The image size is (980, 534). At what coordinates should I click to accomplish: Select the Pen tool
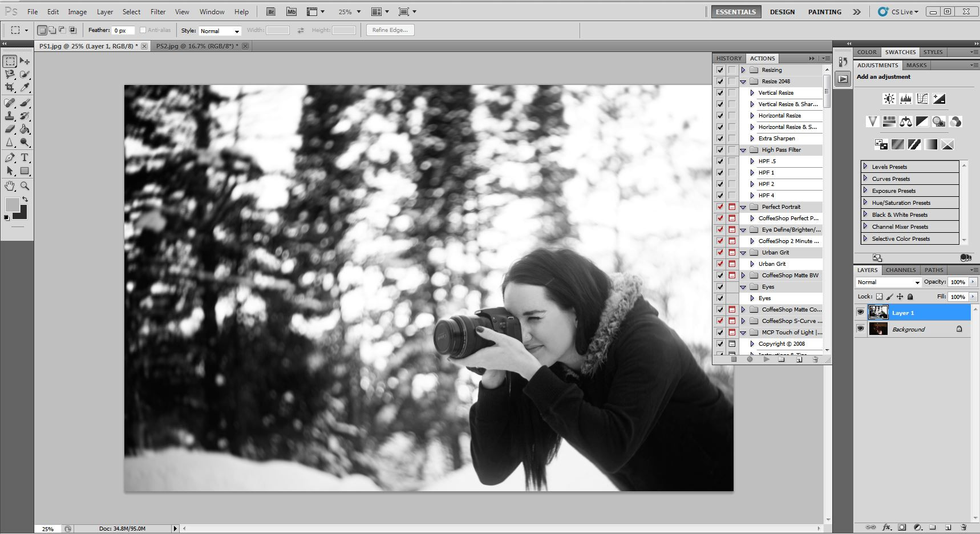coord(10,157)
